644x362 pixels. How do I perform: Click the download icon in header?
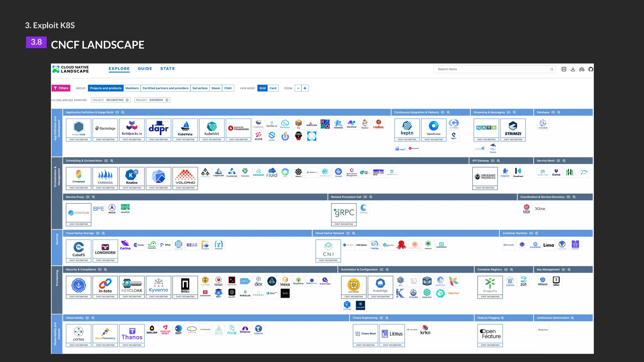(x=573, y=69)
